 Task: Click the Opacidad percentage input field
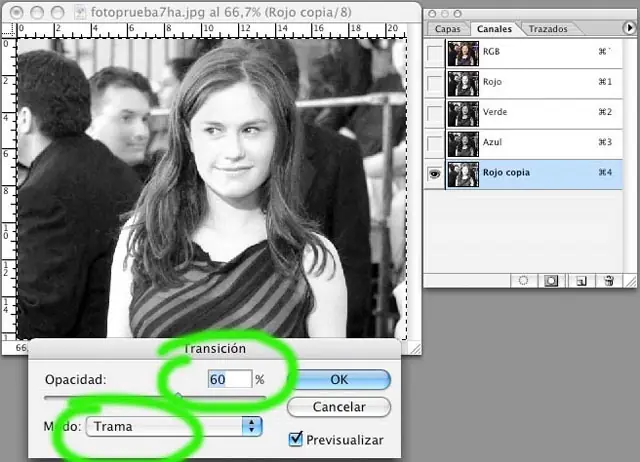[x=230, y=379]
